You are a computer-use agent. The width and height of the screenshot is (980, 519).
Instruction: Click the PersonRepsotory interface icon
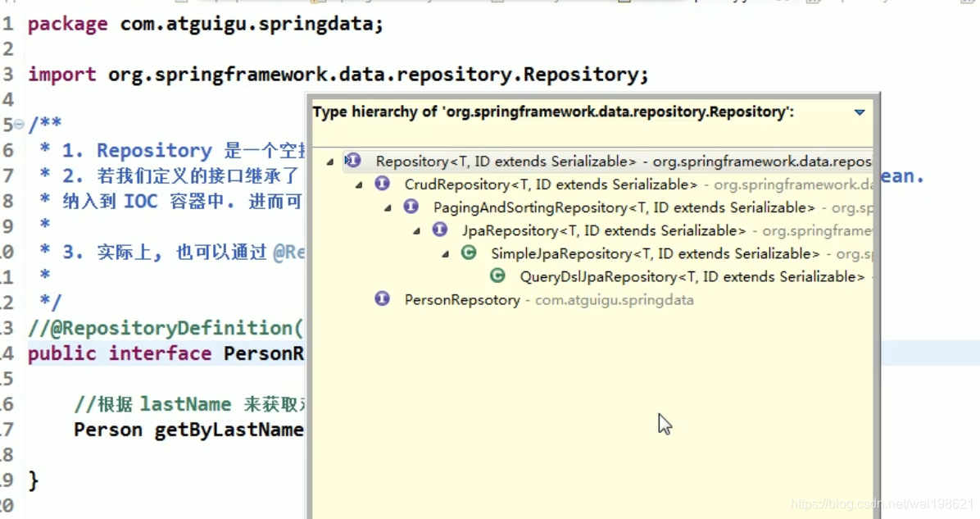pos(382,299)
